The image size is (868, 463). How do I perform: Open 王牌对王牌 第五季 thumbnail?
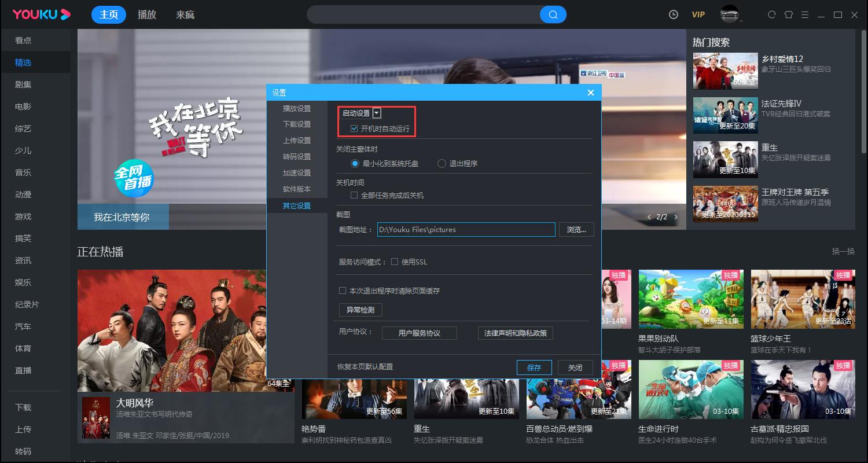coord(725,204)
